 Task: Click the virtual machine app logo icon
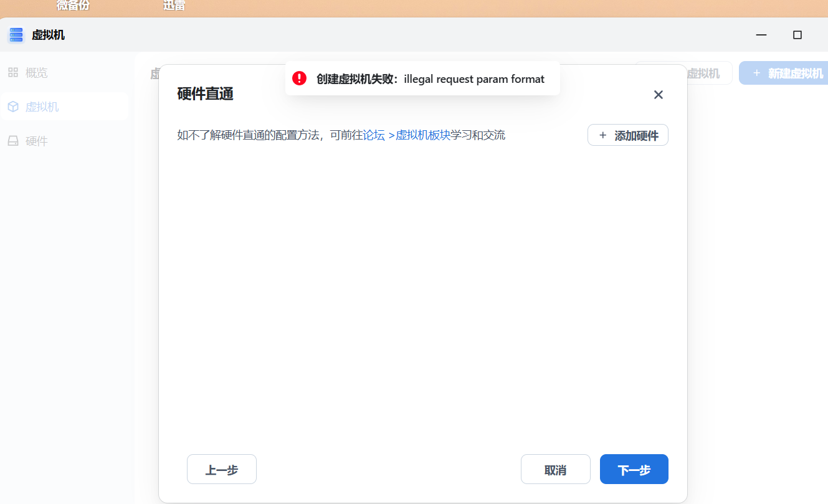click(15, 35)
